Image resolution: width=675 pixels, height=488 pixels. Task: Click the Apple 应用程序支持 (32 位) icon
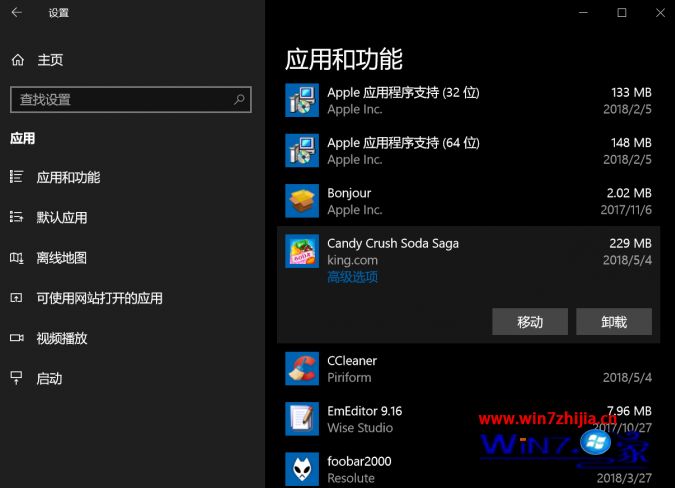click(302, 100)
